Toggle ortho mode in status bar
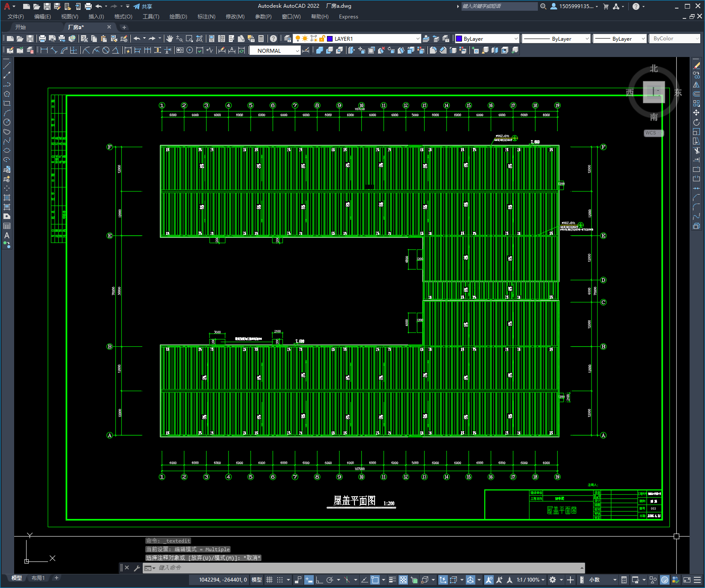The height and width of the screenshot is (588, 705). (x=319, y=580)
